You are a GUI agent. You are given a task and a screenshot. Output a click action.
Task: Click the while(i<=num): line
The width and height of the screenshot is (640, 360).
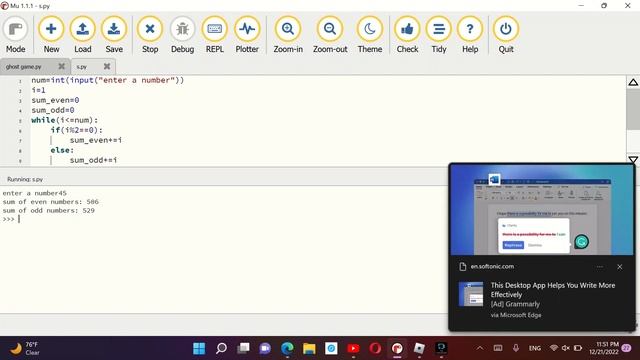(x=64, y=120)
